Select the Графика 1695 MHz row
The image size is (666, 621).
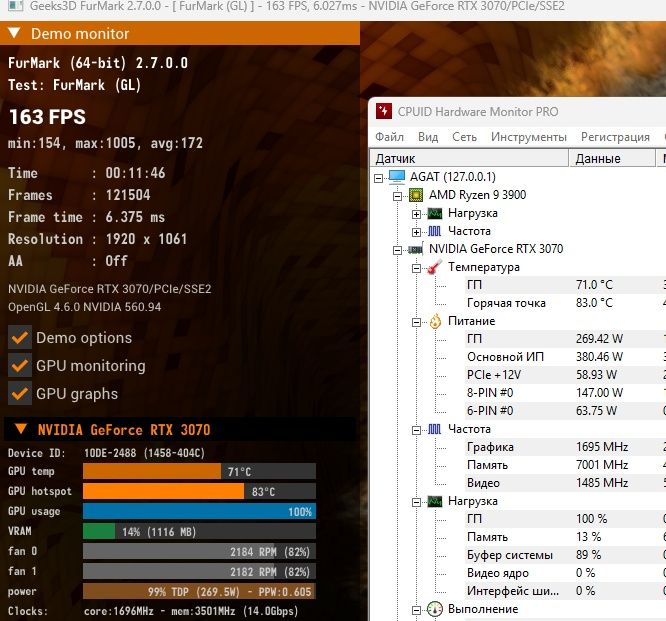coord(565,447)
